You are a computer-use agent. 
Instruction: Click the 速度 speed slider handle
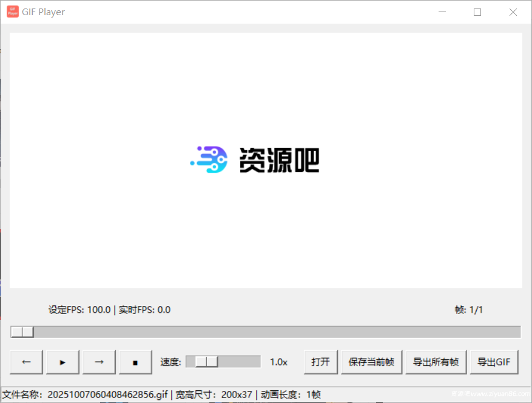click(206, 362)
